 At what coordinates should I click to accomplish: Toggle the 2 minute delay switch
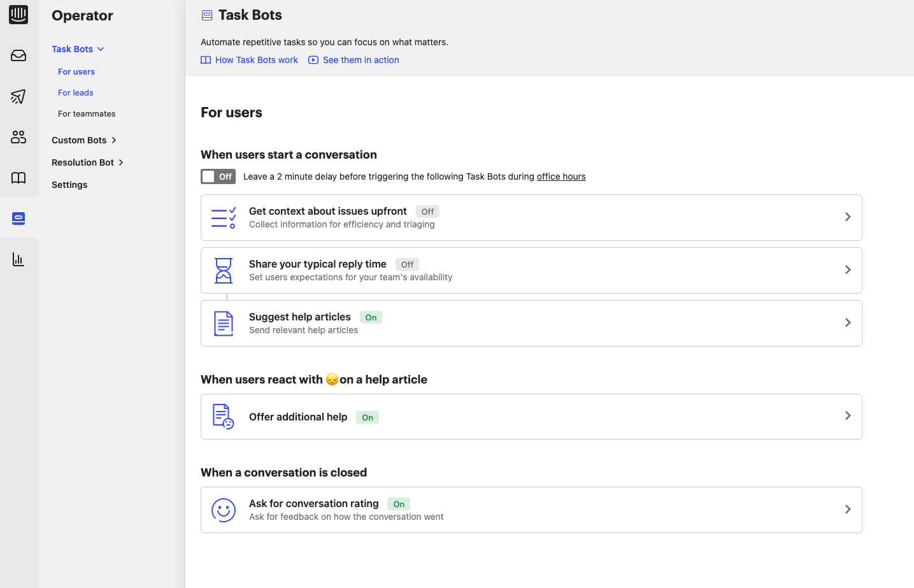click(x=218, y=176)
